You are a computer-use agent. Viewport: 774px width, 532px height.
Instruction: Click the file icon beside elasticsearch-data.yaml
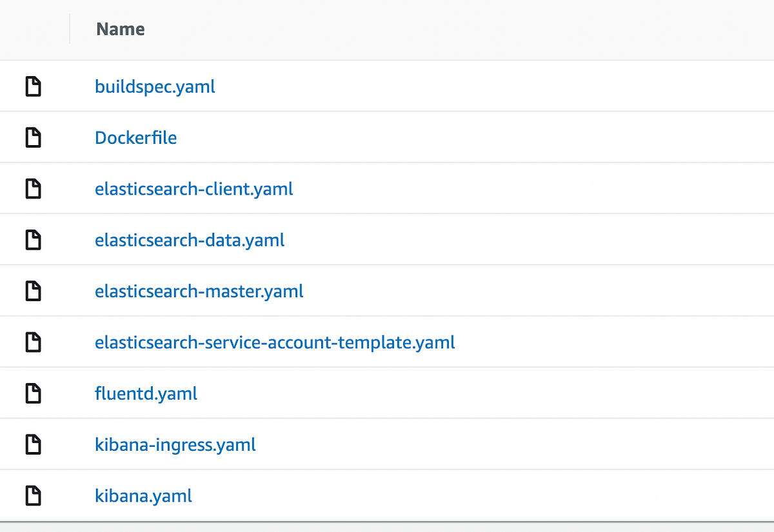pyautogui.click(x=33, y=239)
